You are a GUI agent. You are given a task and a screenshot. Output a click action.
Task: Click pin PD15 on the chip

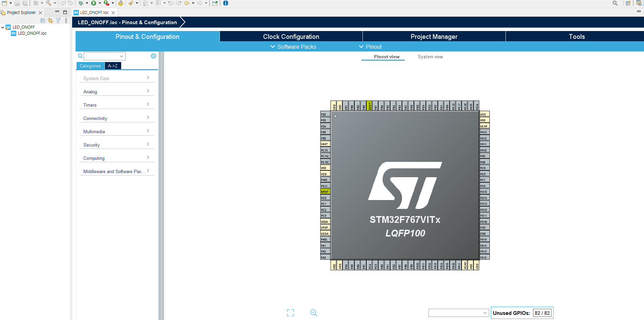(485, 192)
